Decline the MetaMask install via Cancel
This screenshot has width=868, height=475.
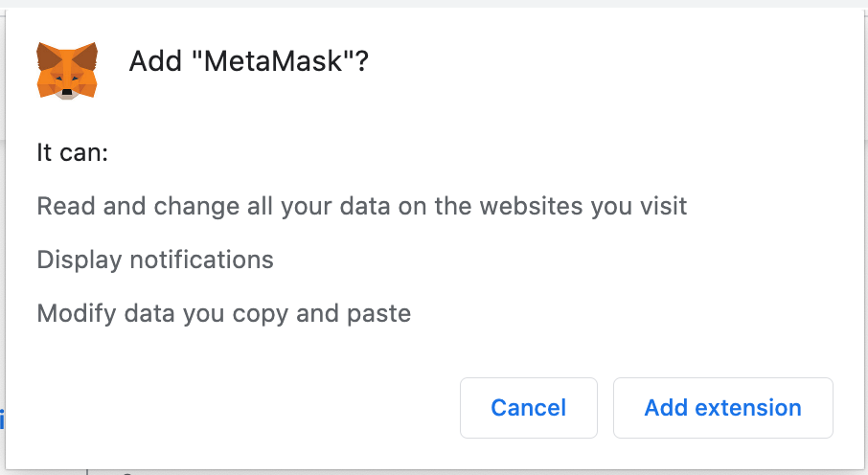click(528, 408)
